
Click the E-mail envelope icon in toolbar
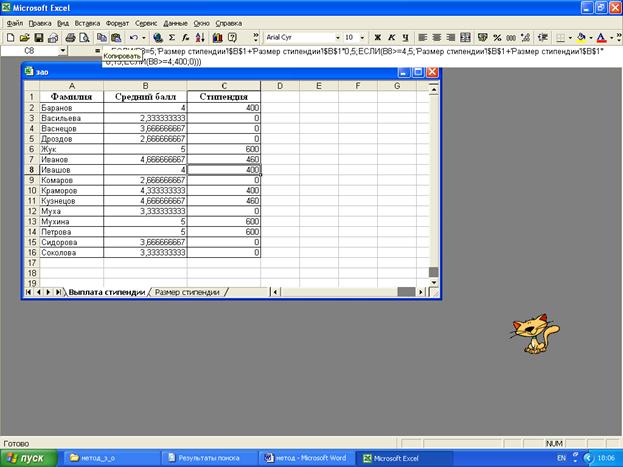pyautogui.click(x=52, y=38)
